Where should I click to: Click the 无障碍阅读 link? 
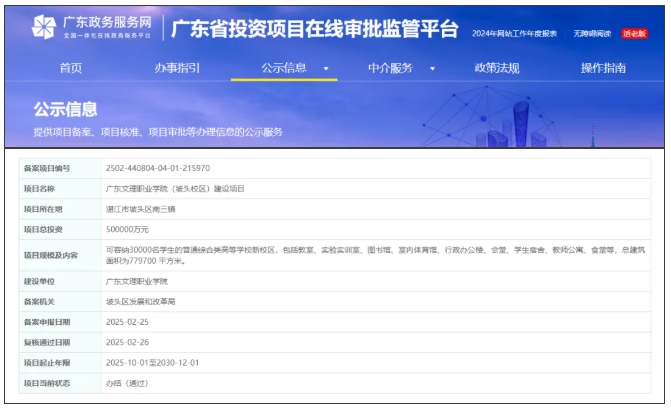pos(592,33)
